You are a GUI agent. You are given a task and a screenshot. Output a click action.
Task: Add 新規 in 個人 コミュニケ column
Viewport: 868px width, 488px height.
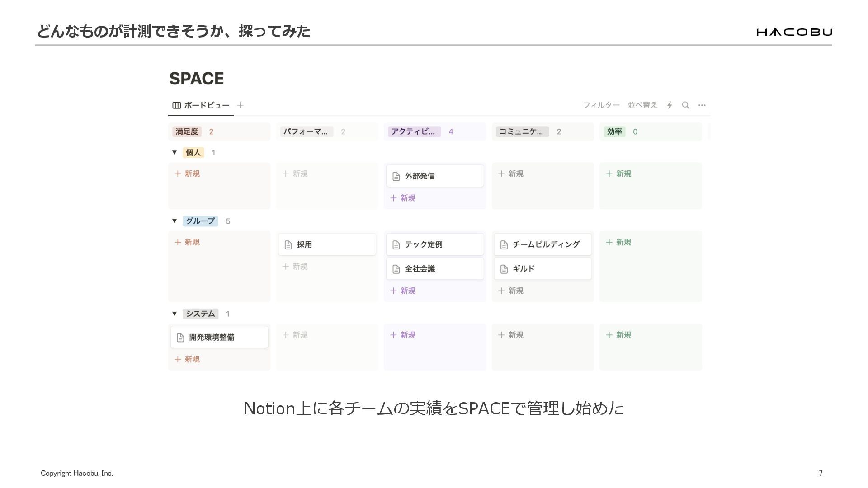[x=511, y=174]
